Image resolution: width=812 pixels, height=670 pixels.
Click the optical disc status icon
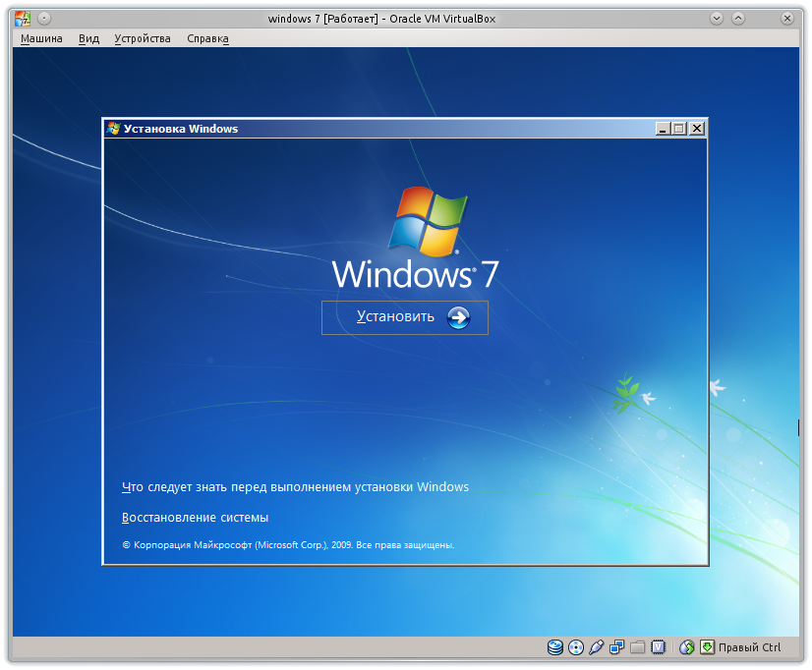coord(574,646)
